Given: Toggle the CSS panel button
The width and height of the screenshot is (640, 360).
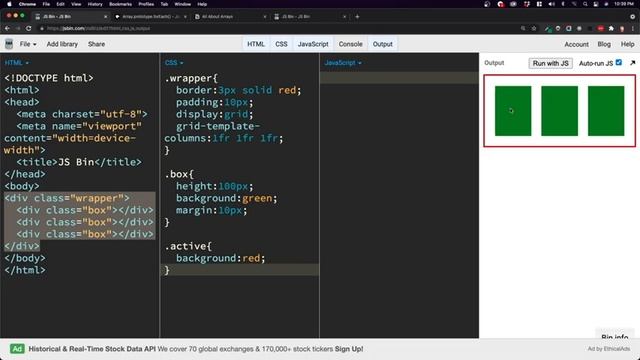Looking at the screenshot, I should pyautogui.click(x=281, y=44).
